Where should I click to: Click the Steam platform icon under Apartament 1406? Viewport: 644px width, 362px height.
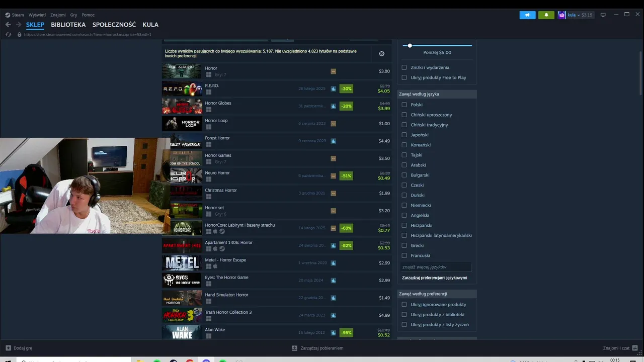(222, 249)
